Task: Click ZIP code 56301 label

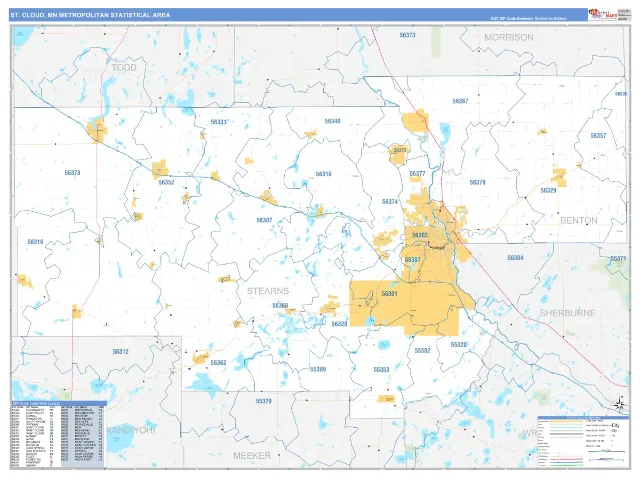Action: (x=389, y=294)
